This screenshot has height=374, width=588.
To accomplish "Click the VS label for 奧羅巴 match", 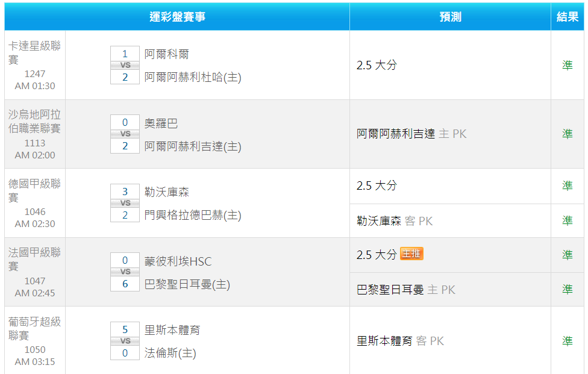I will 125,134.
